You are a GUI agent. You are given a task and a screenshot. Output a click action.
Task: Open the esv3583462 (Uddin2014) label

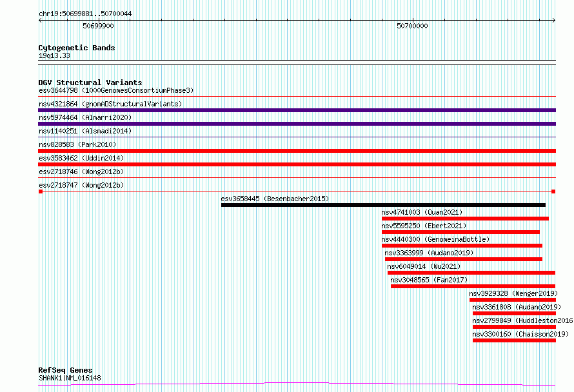[x=81, y=158]
